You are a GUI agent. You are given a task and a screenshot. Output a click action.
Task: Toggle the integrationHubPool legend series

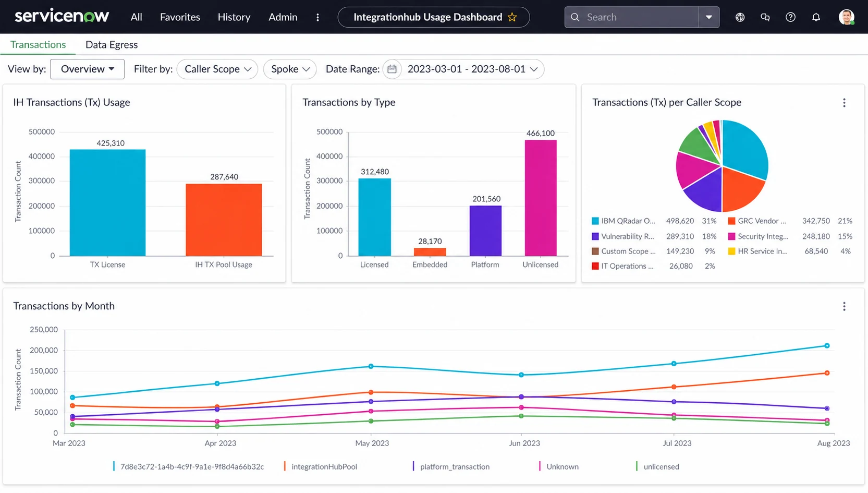pyautogui.click(x=321, y=466)
